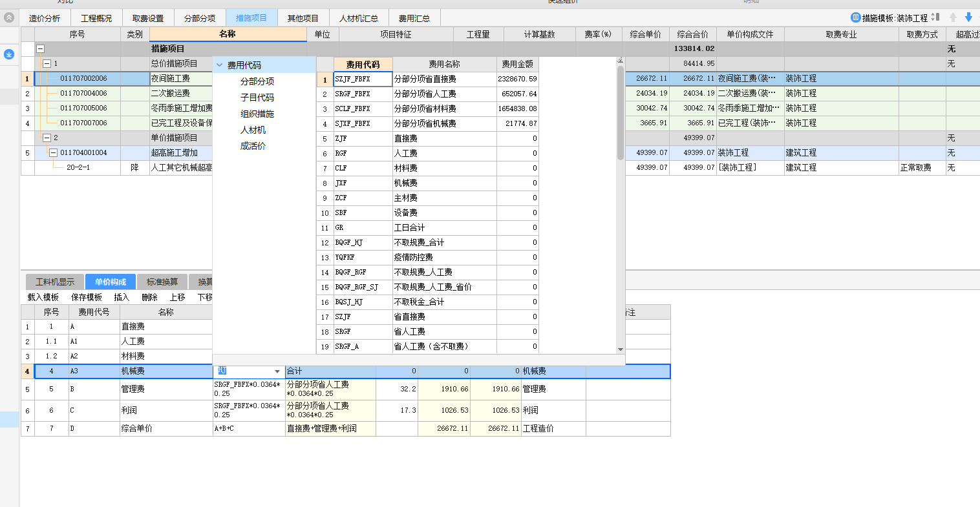Select the 单价构成 lower tab
Screen dimensions: 980x507
(x=111, y=282)
